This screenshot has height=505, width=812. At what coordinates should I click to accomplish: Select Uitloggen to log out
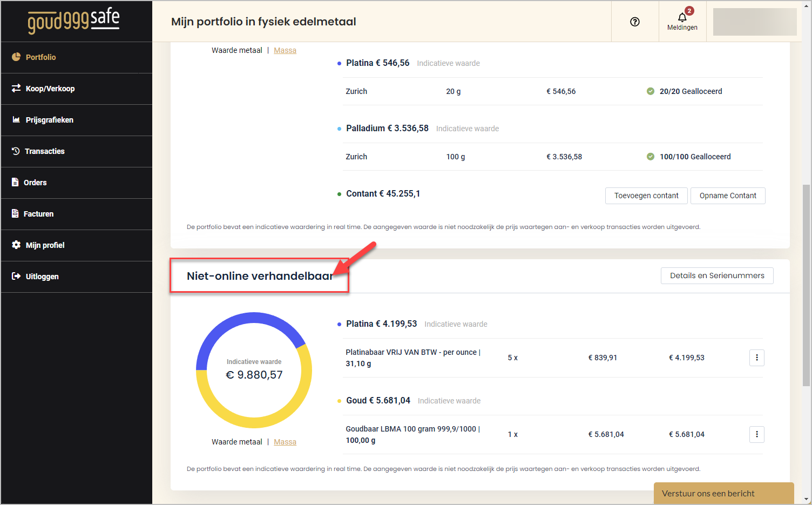tap(77, 277)
